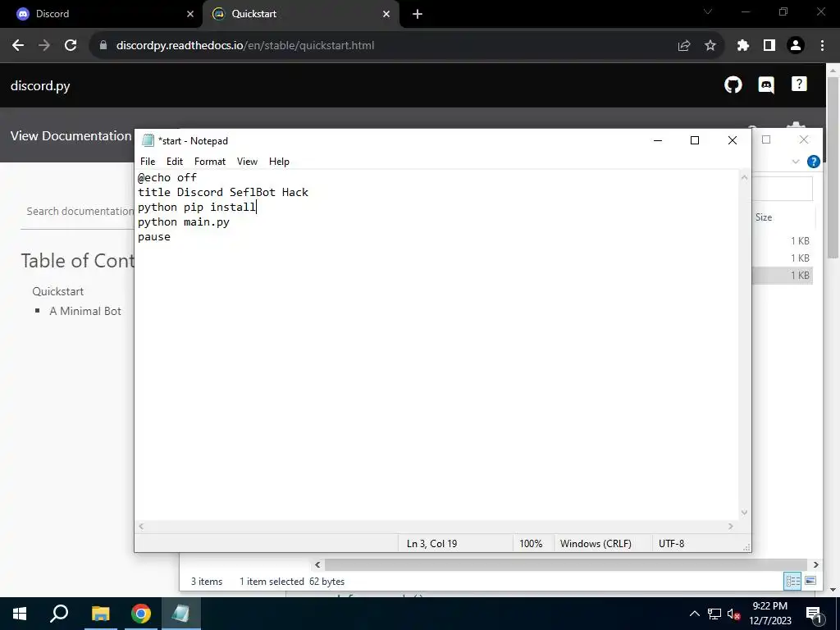Click the Notepad taskbar icon
The image size is (840, 630).
pos(180,614)
